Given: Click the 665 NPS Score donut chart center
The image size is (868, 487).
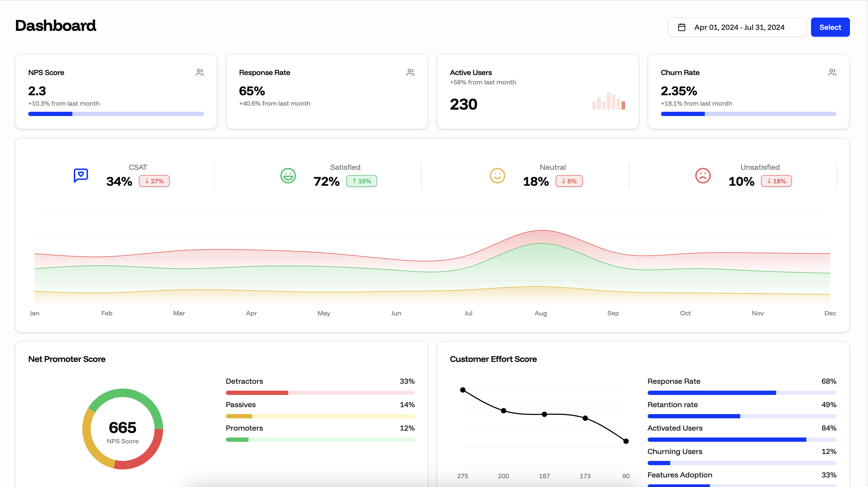Looking at the screenshot, I should pyautogui.click(x=123, y=429).
